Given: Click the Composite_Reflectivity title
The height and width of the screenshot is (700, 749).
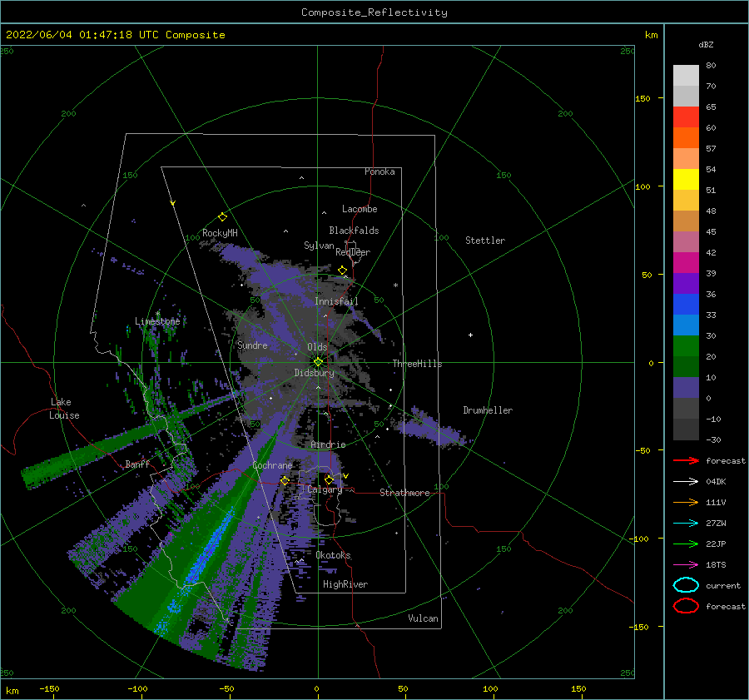Looking at the screenshot, I should click(x=374, y=12).
